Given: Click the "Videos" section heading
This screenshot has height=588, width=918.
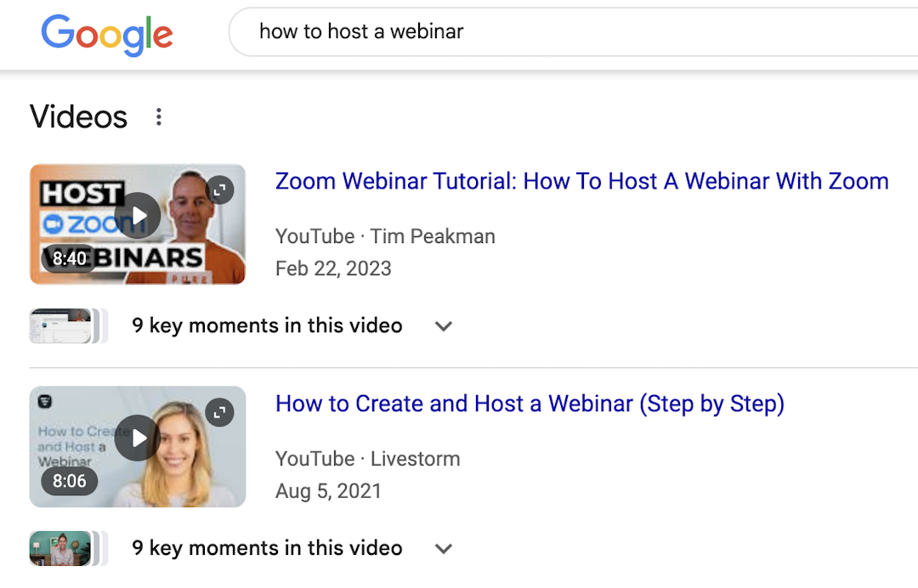Looking at the screenshot, I should coord(78,116).
